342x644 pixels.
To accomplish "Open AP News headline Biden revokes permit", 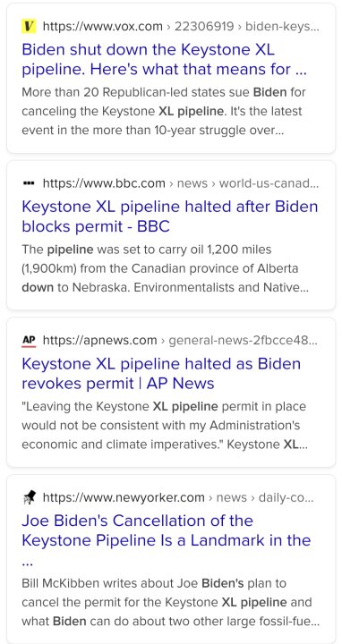I will [161, 373].
